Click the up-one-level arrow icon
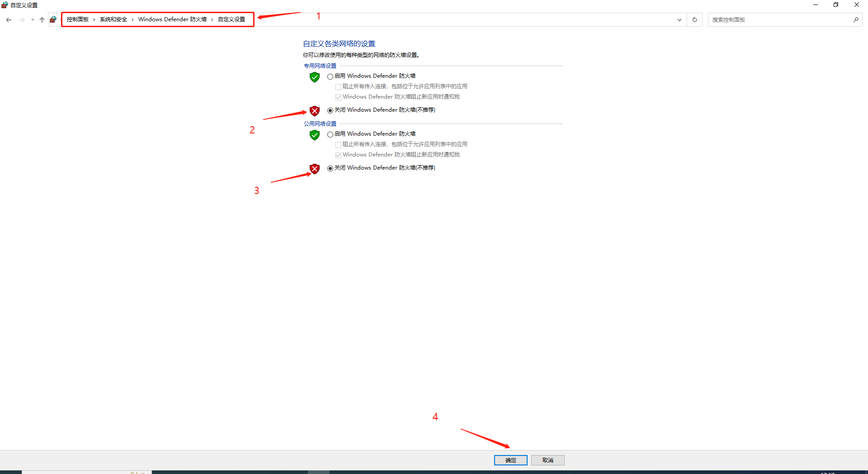 pyautogui.click(x=42, y=20)
